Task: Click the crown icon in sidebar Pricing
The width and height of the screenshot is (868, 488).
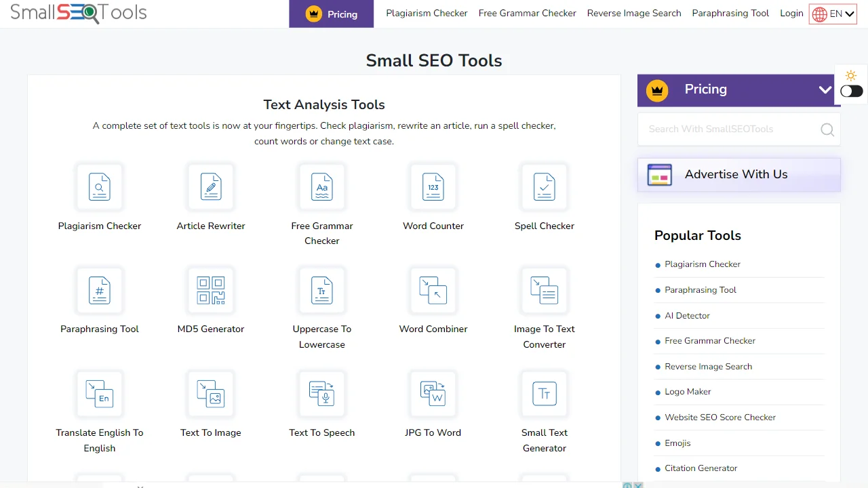Action: [657, 90]
